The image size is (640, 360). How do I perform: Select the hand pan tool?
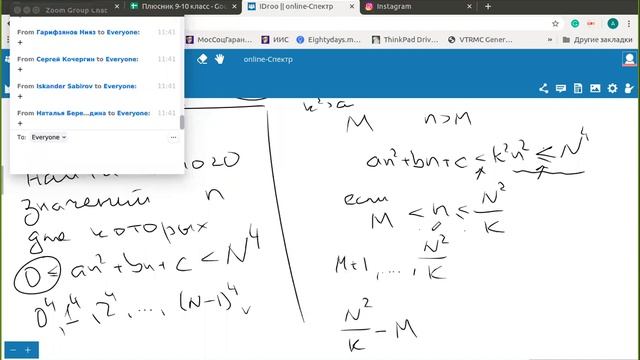point(220,59)
